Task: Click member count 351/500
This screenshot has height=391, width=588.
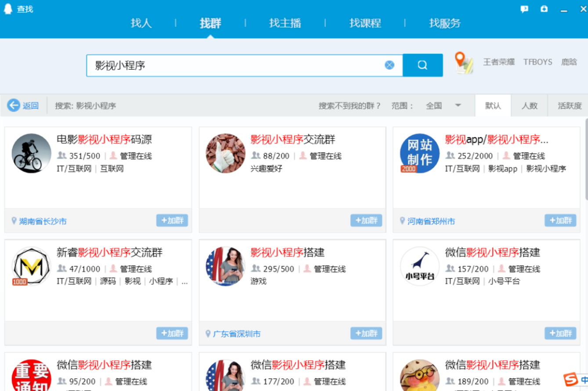Action: pos(84,156)
